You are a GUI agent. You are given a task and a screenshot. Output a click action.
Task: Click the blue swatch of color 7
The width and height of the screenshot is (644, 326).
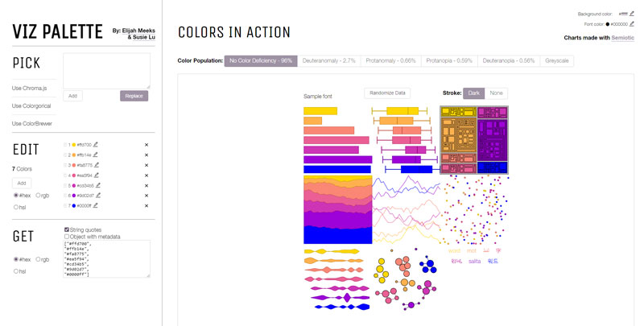tap(74, 206)
